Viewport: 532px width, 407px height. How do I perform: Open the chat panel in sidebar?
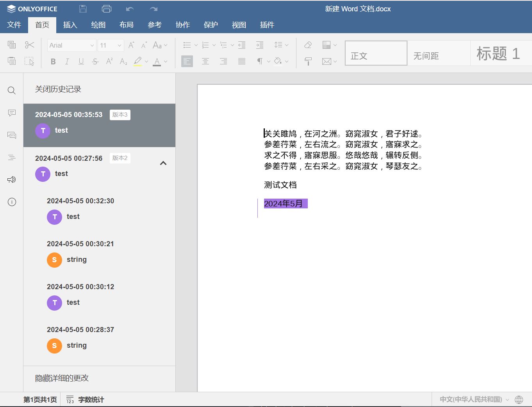point(12,135)
